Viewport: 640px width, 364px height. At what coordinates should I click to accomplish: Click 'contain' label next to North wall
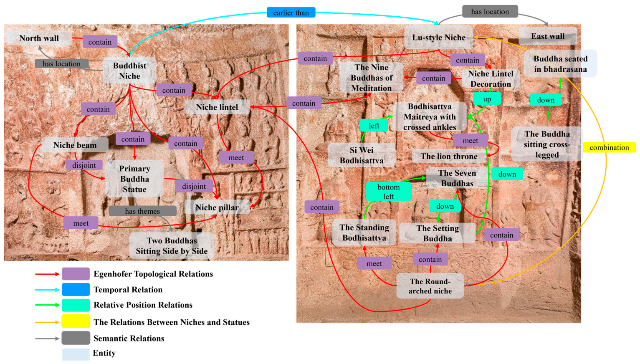100,42
